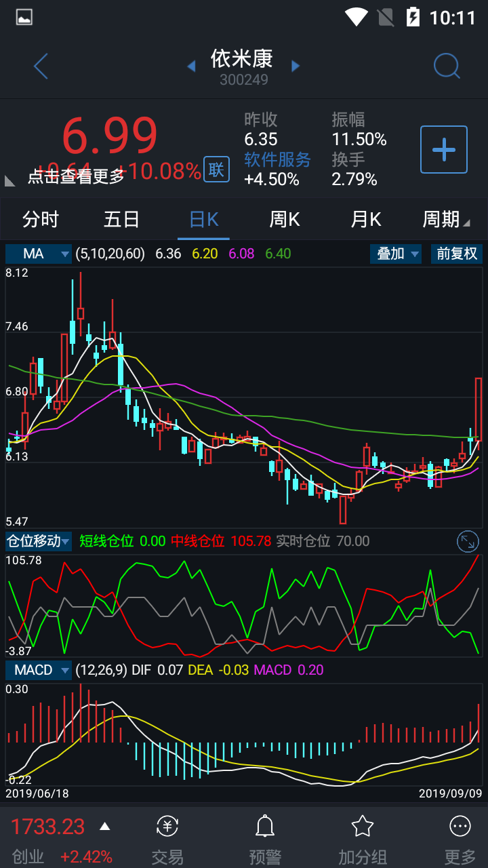Tap the 昨收 6.35 value

[261, 140]
